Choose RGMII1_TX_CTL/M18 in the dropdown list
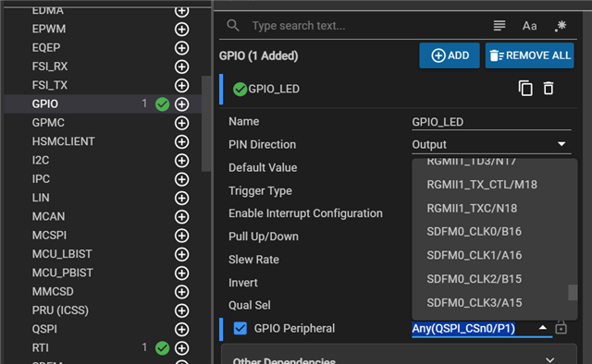The image size is (592, 364). tap(482, 185)
